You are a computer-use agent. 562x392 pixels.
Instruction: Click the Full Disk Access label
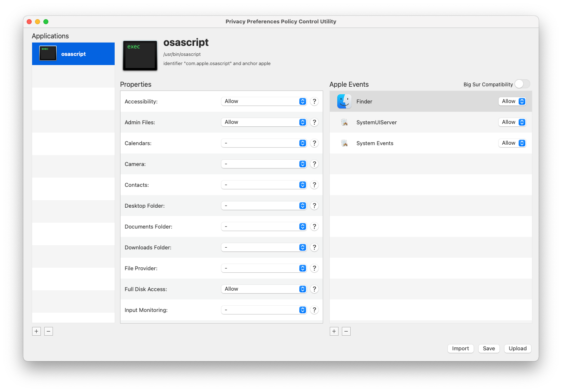[146, 289]
